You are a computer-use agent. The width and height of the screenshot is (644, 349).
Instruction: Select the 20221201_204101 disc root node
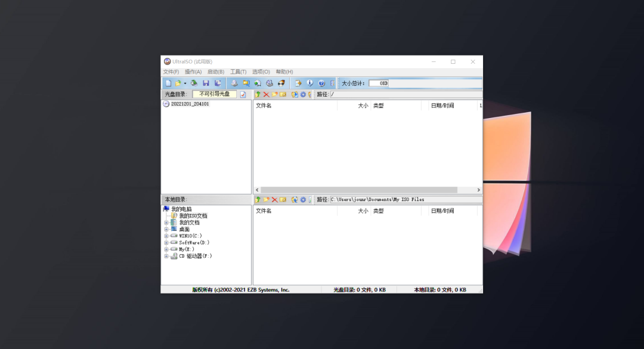click(x=190, y=104)
